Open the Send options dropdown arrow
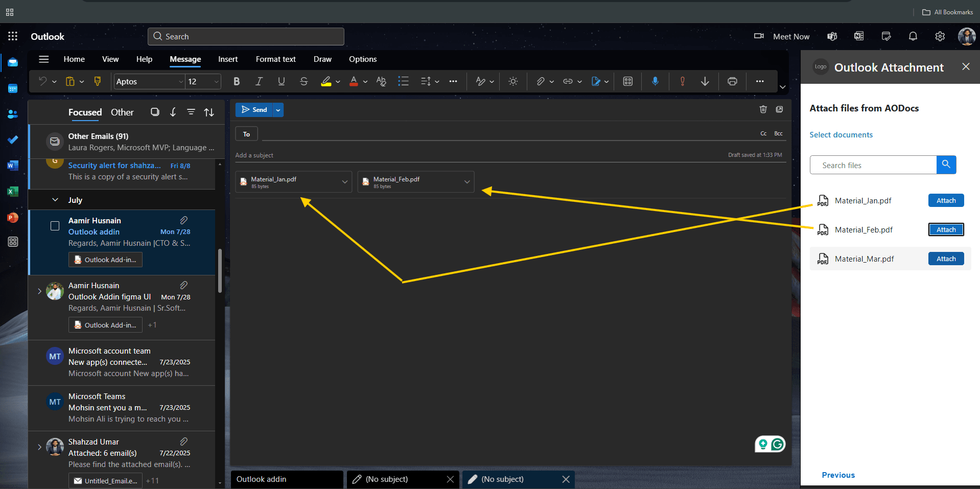This screenshot has height=489, width=980. (278, 110)
